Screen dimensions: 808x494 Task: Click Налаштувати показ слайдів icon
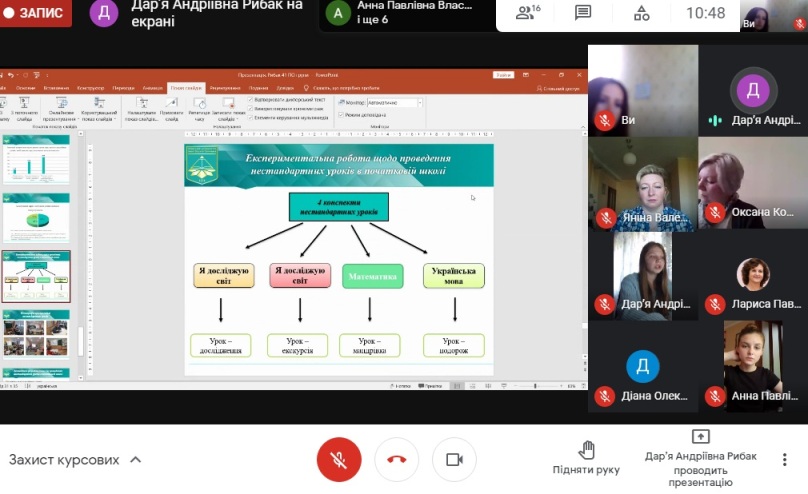[x=142, y=103]
